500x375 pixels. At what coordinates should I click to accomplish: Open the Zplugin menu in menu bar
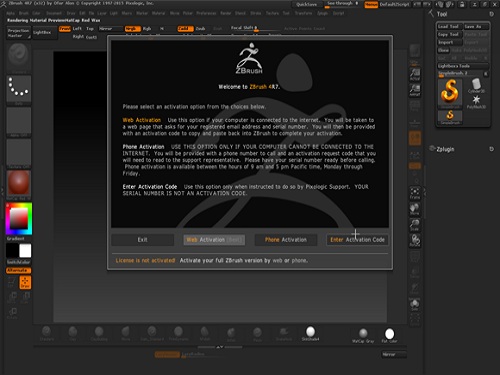click(x=322, y=13)
